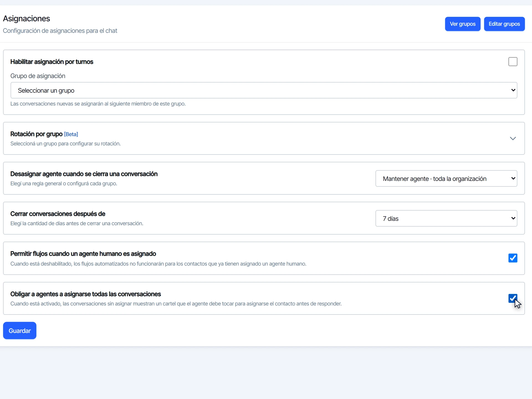Click the Desasignar agente cuando se cierra heading
532x399 pixels.
84,174
